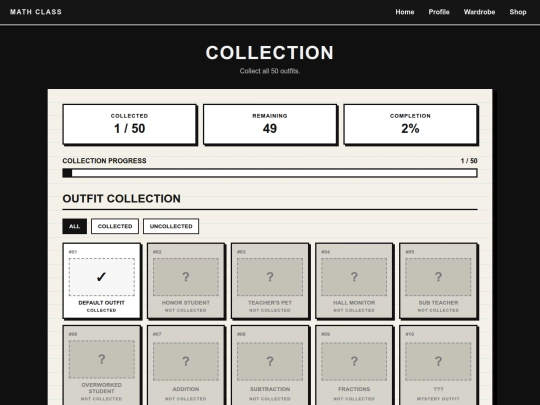Click the question mark on Teacher's Pet card

pos(270,277)
